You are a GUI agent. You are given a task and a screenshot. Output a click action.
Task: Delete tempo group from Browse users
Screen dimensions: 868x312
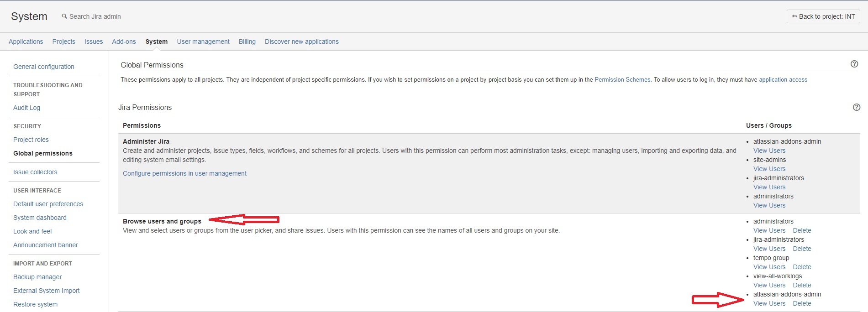click(x=802, y=267)
